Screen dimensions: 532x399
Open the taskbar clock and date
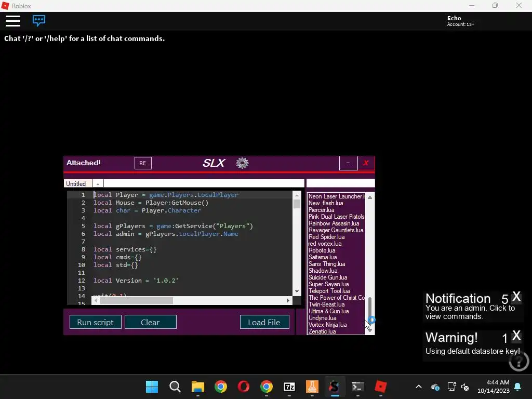click(x=494, y=387)
